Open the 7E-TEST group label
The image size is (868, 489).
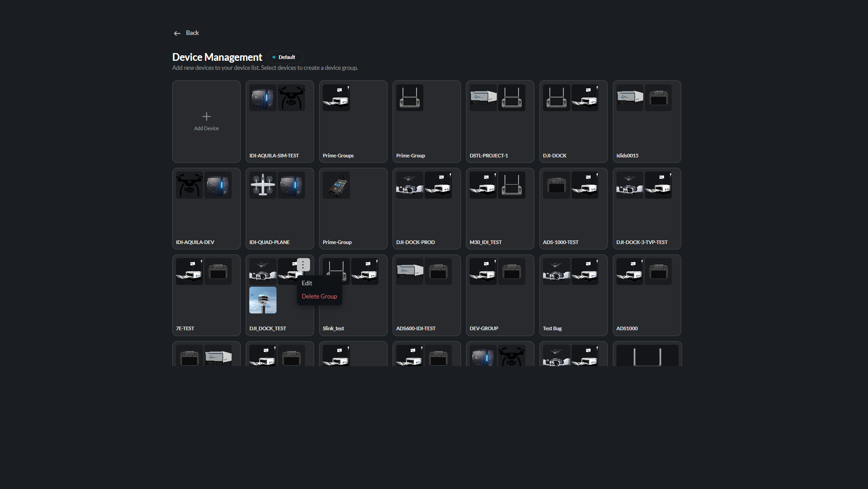pyautogui.click(x=185, y=328)
